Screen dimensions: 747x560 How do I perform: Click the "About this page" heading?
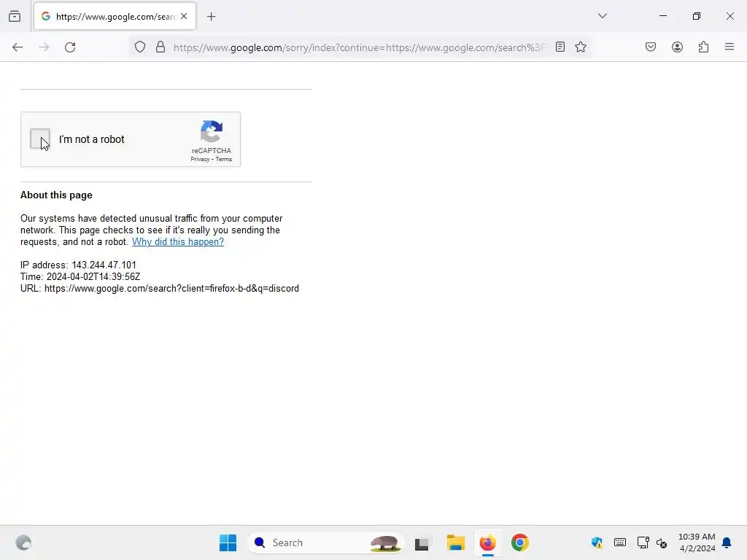[56, 195]
